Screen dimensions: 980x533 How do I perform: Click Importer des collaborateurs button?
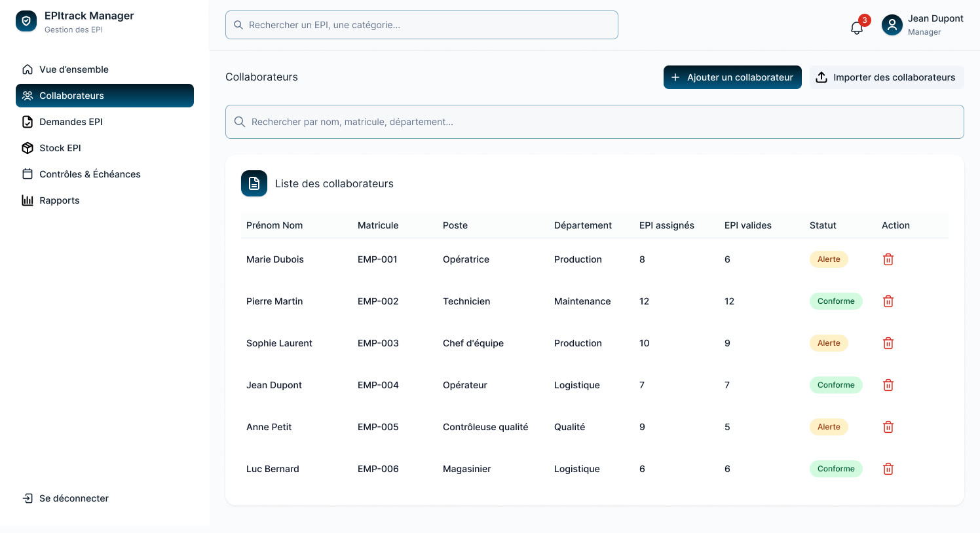887,77
